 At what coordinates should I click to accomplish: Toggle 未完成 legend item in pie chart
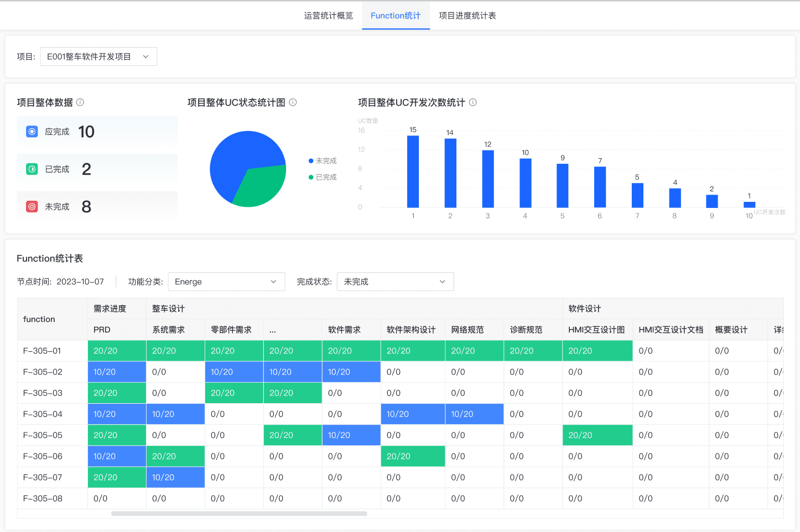pyautogui.click(x=323, y=161)
